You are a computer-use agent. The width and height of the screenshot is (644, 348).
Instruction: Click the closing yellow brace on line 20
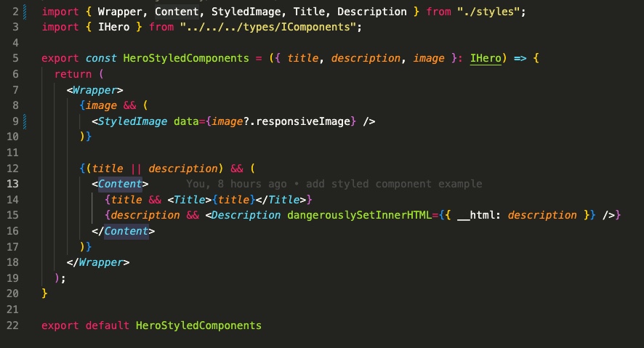tap(44, 294)
